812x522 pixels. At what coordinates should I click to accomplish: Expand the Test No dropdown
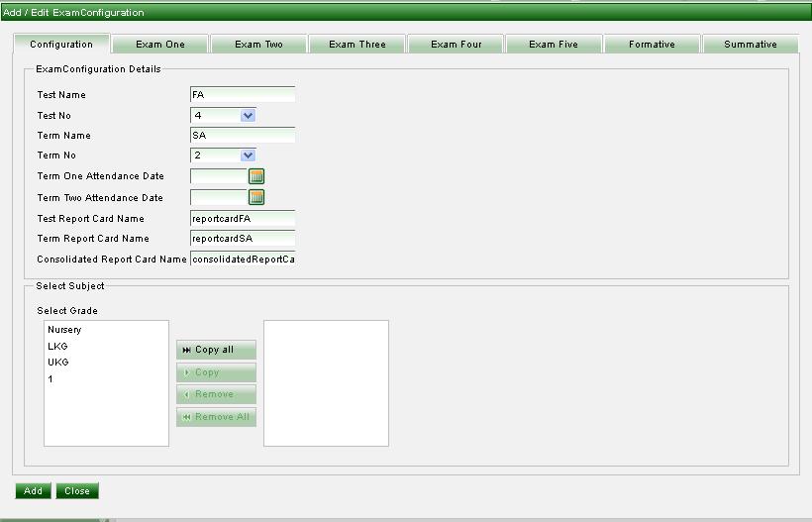(248, 116)
